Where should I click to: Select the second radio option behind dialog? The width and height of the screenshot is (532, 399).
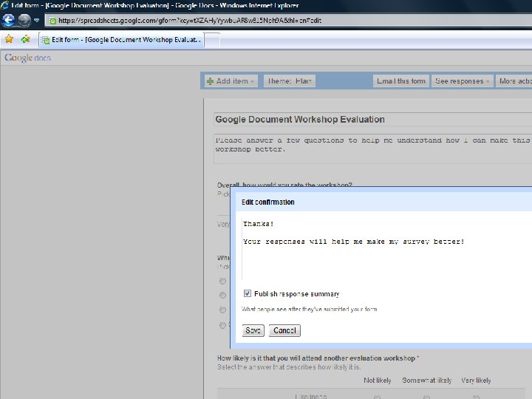[222, 295]
